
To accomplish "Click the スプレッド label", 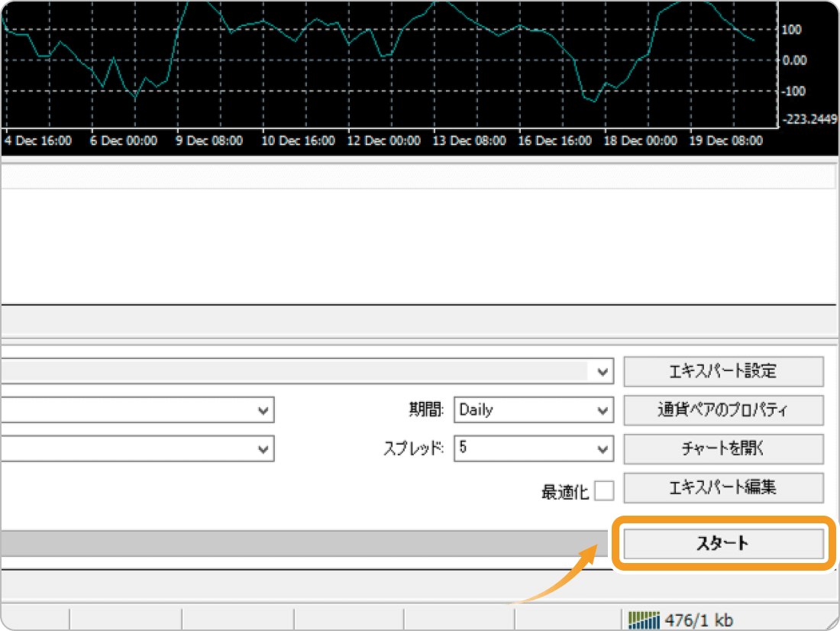I will [x=414, y=448].
